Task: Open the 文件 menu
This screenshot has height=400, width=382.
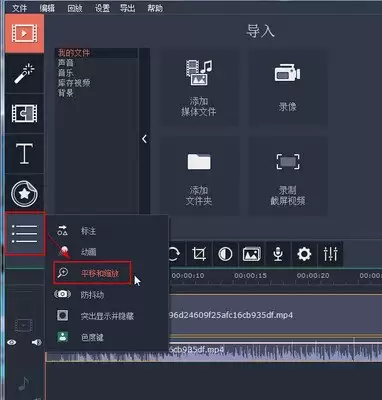Action: 19,8
